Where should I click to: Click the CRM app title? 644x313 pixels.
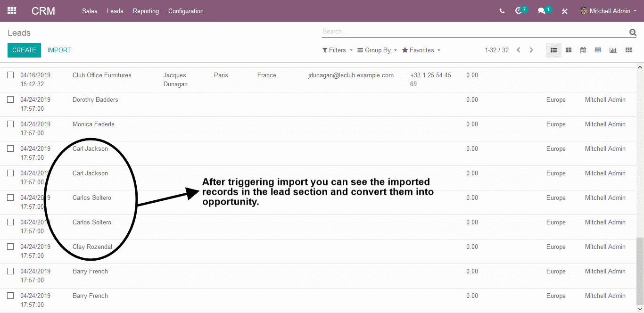(43, 11)
